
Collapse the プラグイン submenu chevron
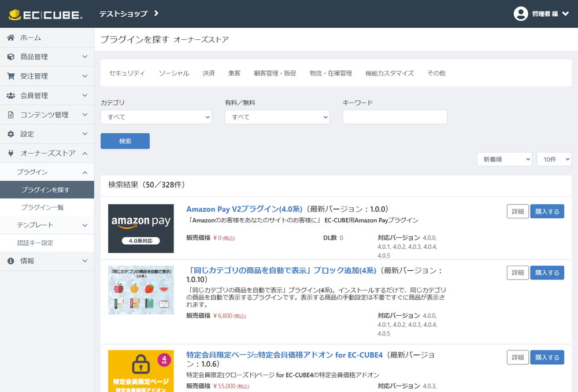(x=85, y=172)
